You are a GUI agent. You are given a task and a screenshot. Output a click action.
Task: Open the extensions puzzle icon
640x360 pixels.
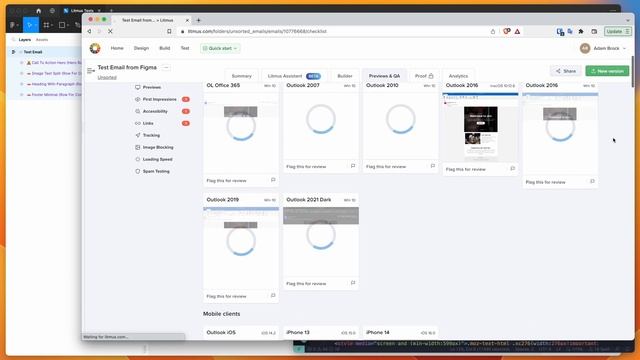tap(581, 31)
